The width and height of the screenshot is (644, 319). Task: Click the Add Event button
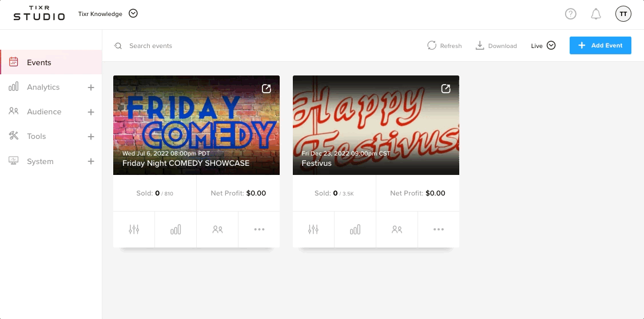point(600,46)
